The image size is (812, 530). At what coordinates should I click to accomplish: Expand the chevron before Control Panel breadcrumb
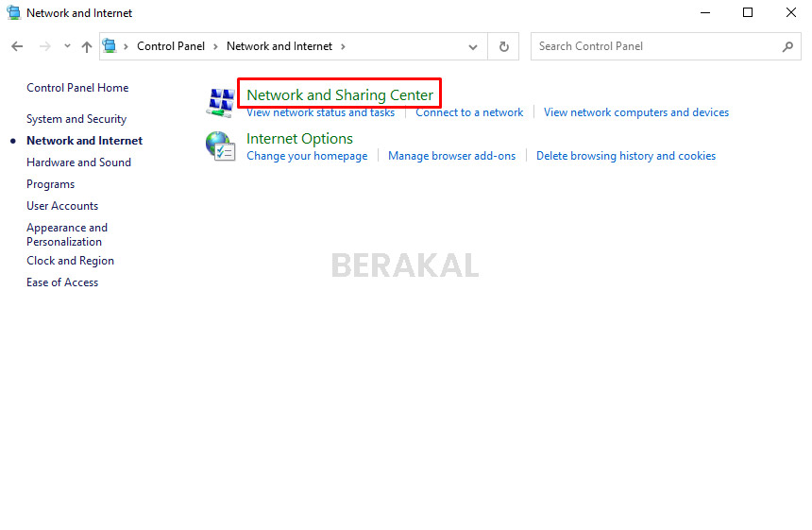(126, 46)
